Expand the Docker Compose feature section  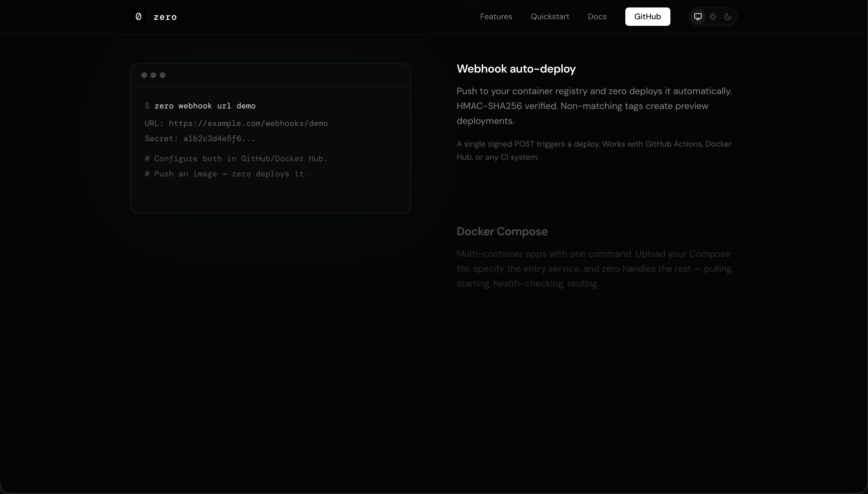(502, 232)
